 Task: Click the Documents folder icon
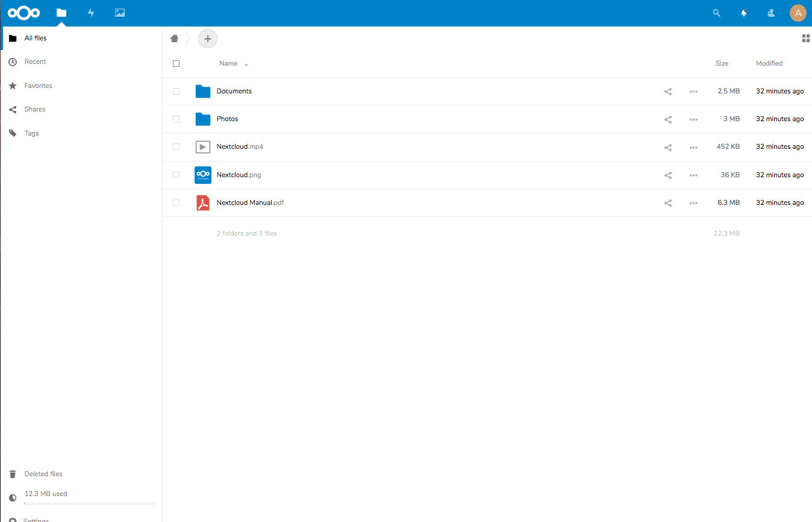(203, 92)
